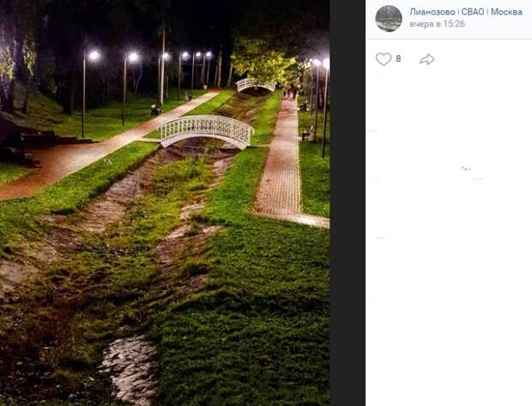Click the word СВАО in the group title
532x406 pixels.
pos(473,12)
